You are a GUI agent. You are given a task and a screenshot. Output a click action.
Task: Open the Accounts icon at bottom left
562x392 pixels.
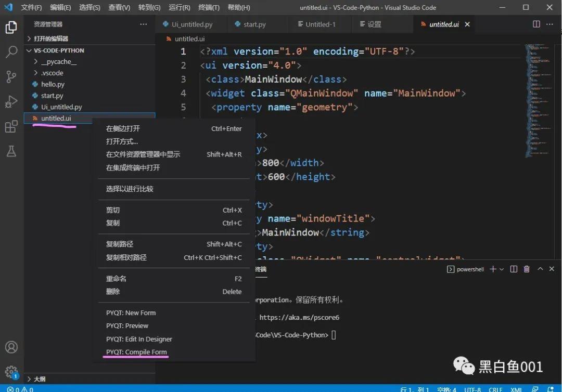[11, 347]
